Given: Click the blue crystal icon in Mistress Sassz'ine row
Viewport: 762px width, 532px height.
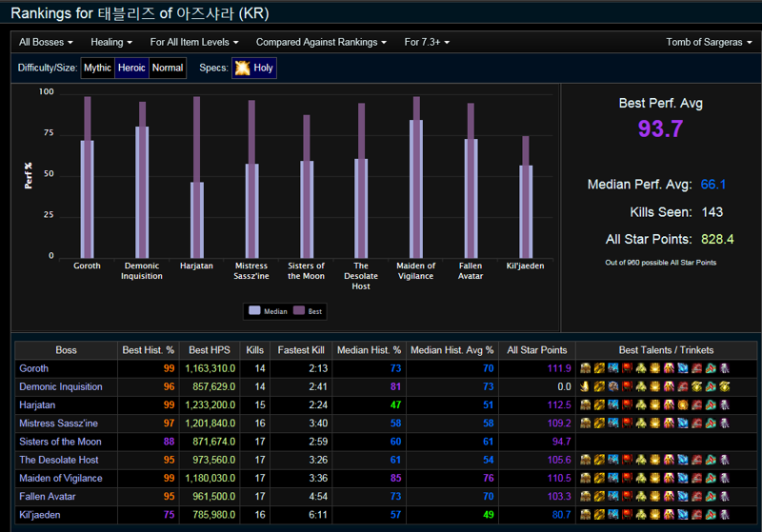Looking at the screenshot, I should coord(683,424).
